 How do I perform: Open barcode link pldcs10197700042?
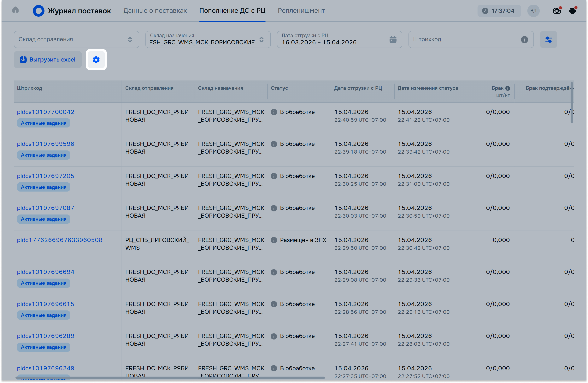click(45, 112)
